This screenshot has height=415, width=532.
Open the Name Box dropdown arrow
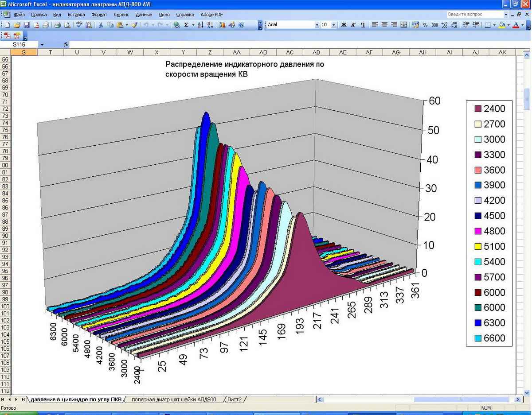pos(42,45)
